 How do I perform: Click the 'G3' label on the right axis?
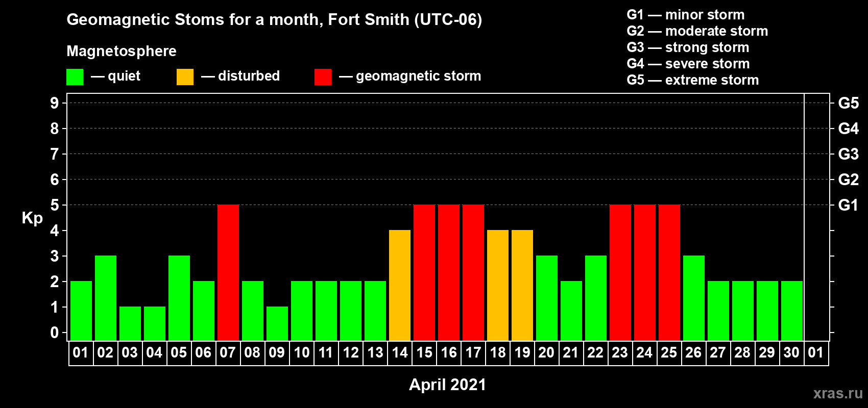[x=849, y=154]
